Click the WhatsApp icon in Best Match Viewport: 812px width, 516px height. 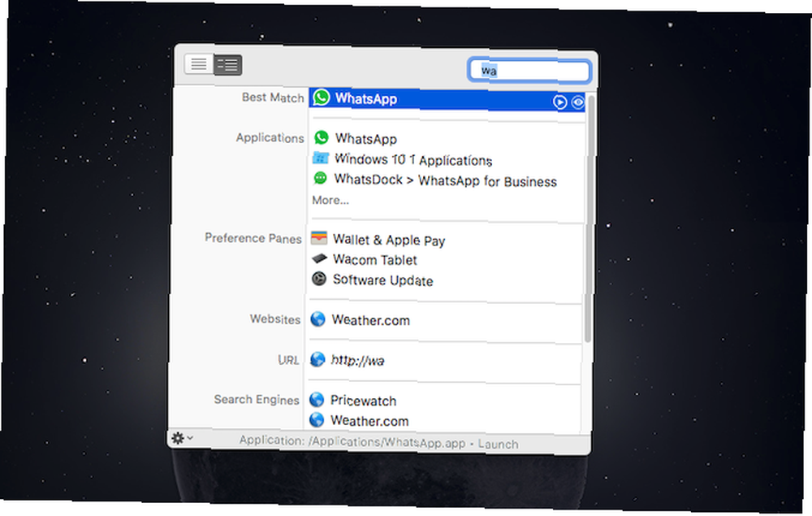coord(321,98)
